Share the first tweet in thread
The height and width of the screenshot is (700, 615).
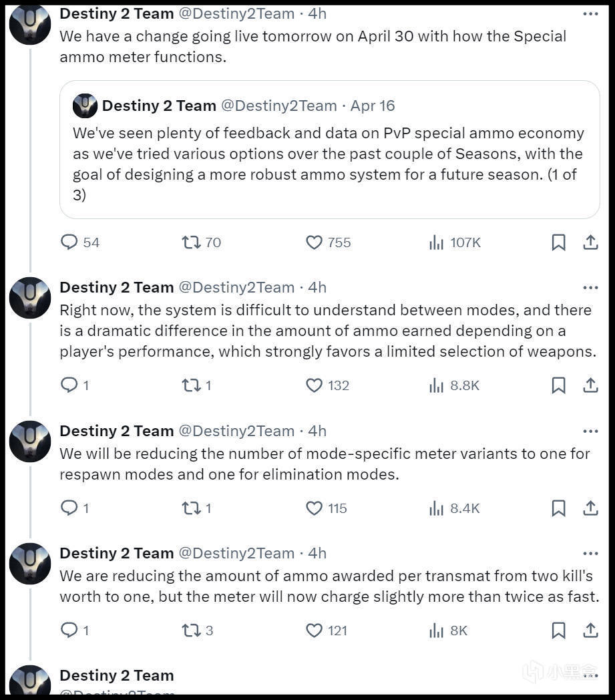coord(590,242)
